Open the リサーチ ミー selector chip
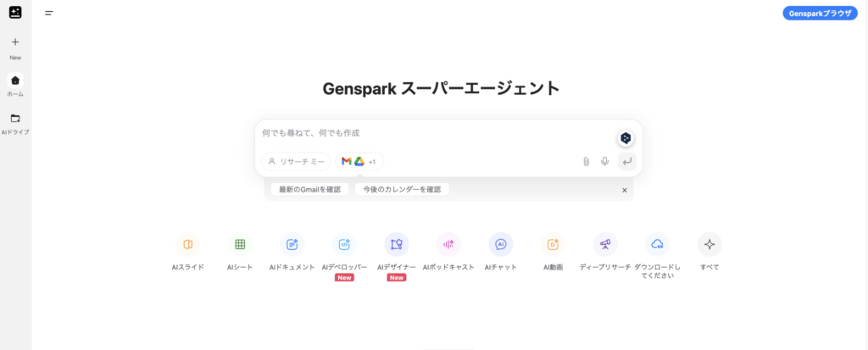 (296, 162)
